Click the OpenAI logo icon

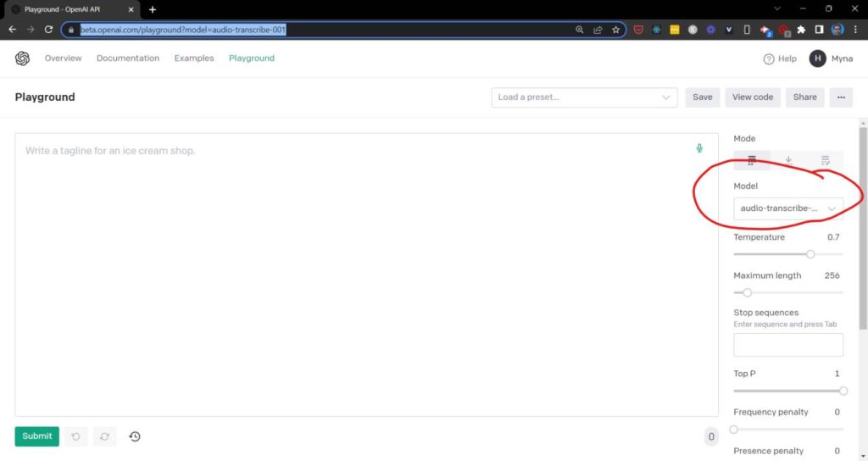click(x=22, y=58)
